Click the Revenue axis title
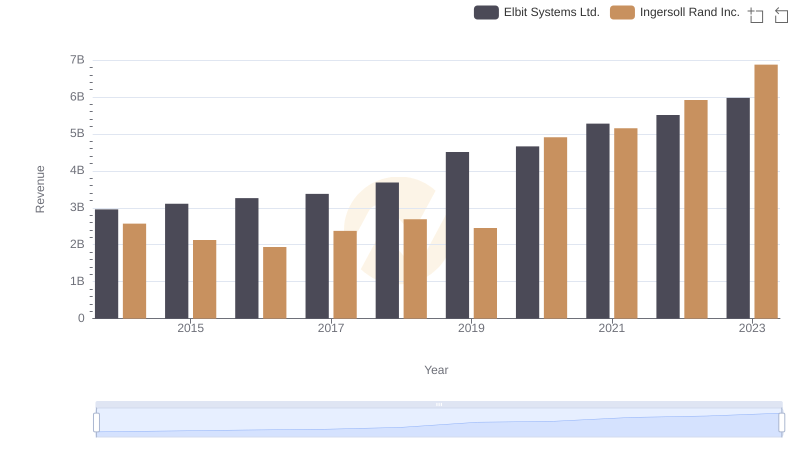This screenshot has width=800, height=461. (x=40, y=189)
